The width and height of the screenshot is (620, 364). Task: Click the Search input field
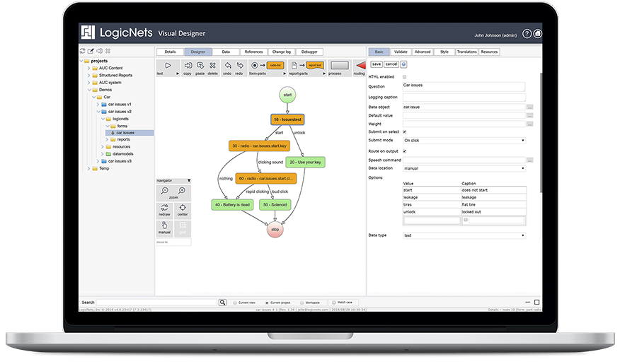click(157, 302)
